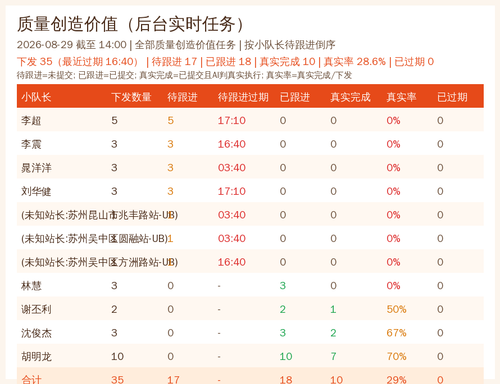Click the 真实完成 column header

pyautogui.click(x=350, y=97)
